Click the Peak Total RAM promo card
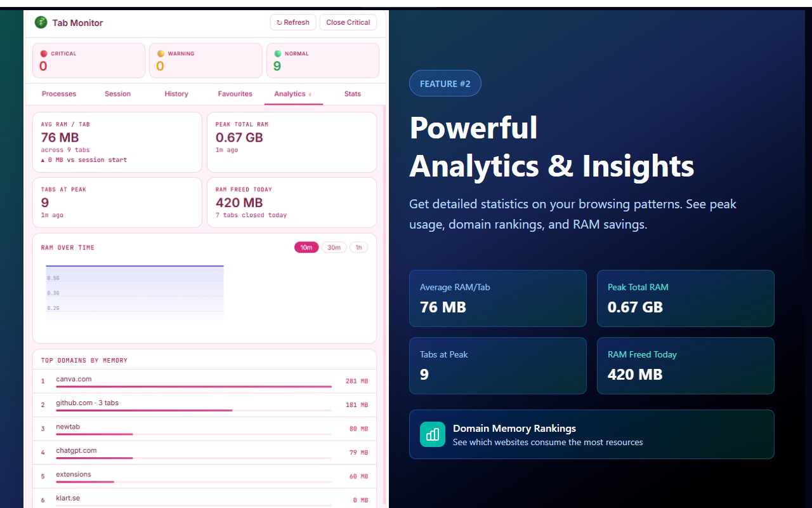This screenshot has width=812, height=508. [686, 298]
